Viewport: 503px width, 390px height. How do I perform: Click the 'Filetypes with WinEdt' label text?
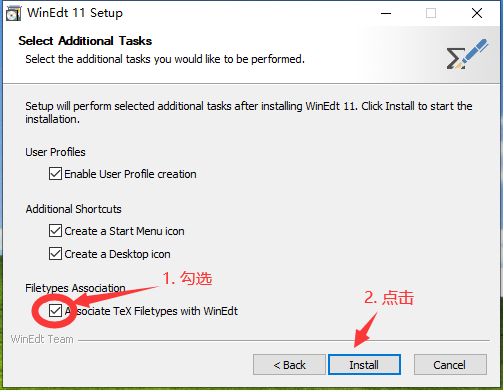tap(186, 311)
